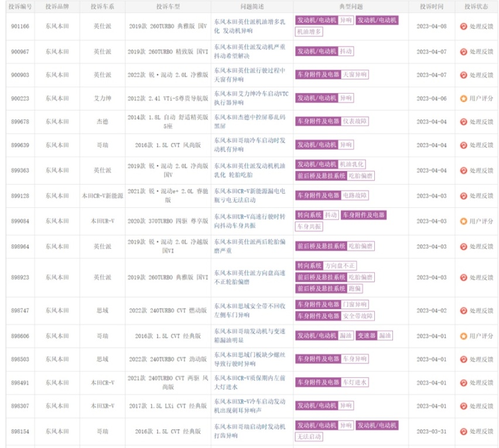The image size is (499, 448).
Task: Click the 投诉品牌 column header
Action: (57, 6)
